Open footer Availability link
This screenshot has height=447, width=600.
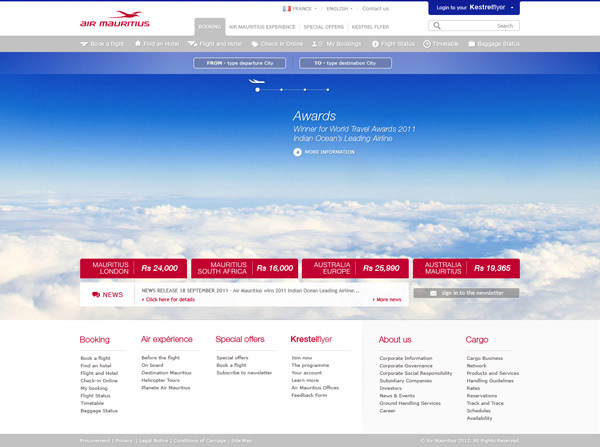479,418
